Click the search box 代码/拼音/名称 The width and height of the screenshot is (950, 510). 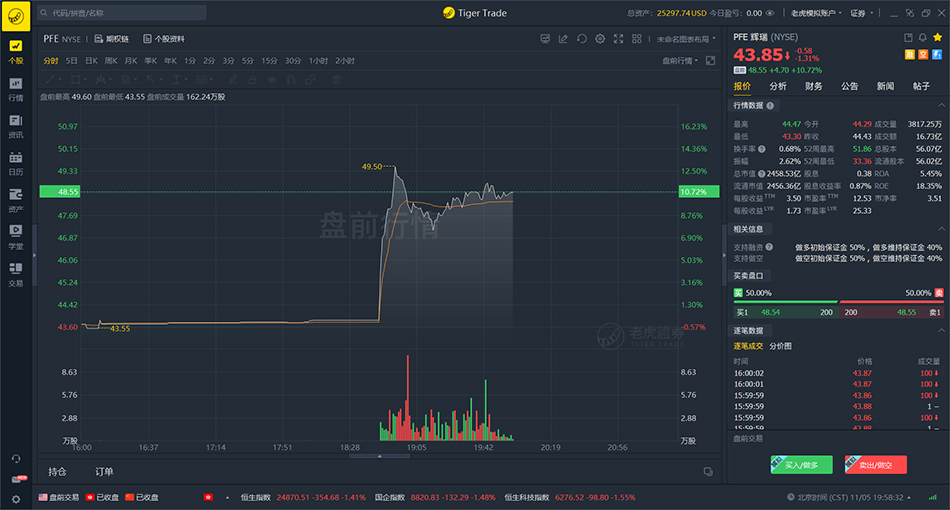pyautogui.click(x=121, y=13)
